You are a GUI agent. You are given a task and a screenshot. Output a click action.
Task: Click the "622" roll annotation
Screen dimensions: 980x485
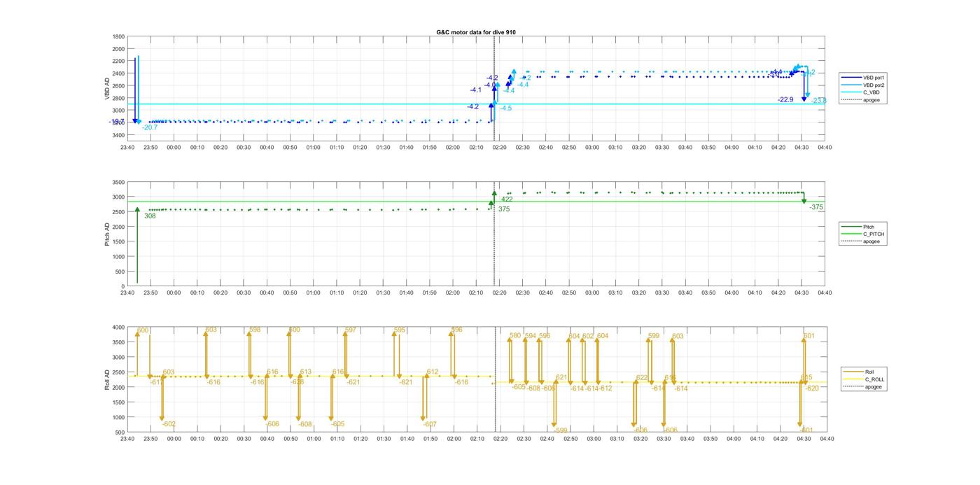coord(642,378)
